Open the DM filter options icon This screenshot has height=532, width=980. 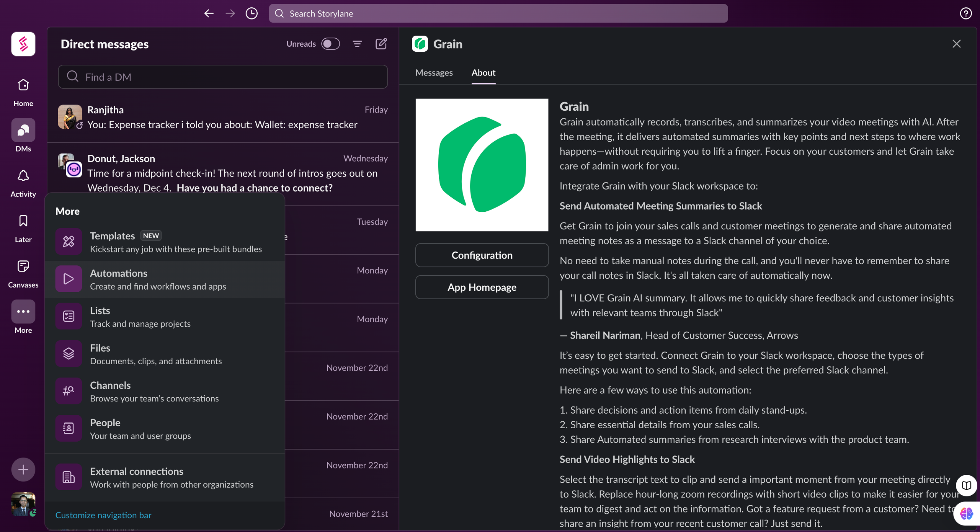[x=357, y=44]
